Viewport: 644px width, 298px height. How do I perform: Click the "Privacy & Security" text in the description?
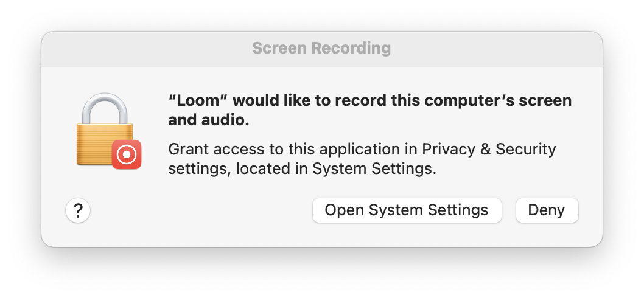pos(489,150)
